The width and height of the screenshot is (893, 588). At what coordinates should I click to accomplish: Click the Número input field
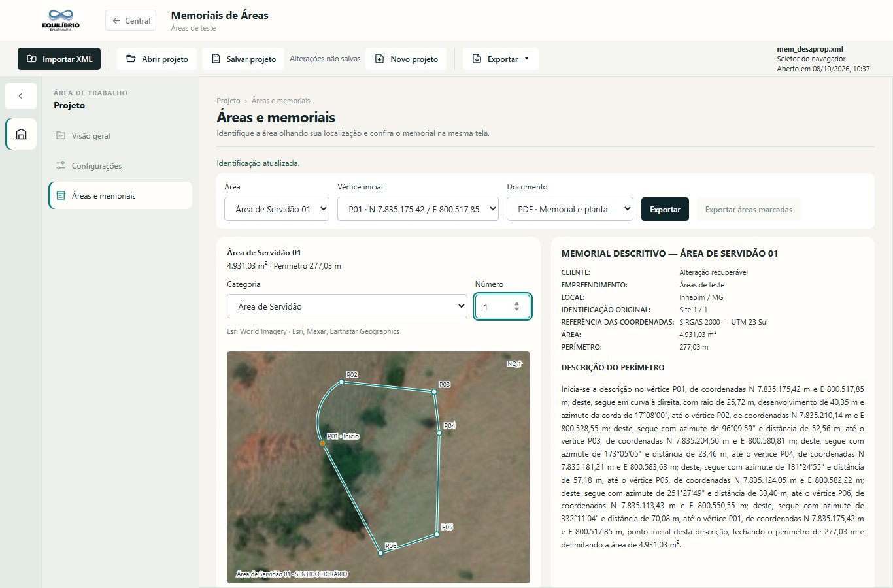(x=502, y=306)
